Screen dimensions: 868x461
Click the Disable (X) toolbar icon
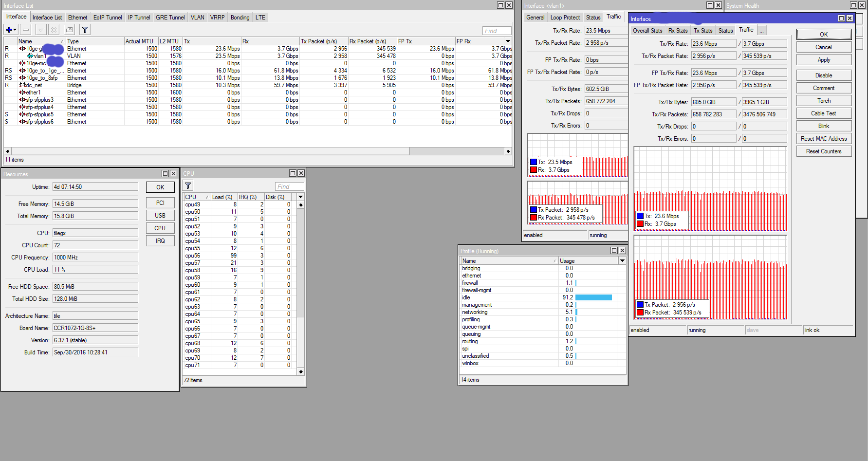pos(54,30)
